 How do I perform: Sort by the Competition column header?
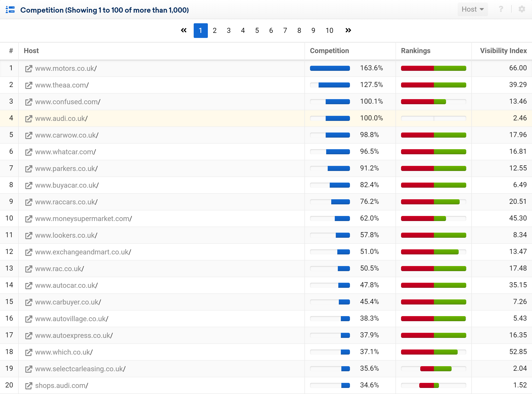329,51
